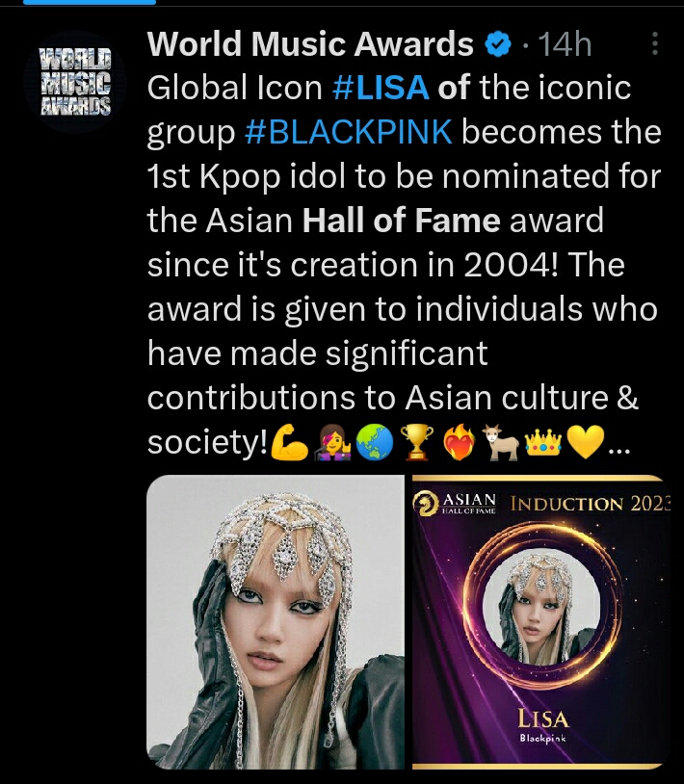Expand truncated tweet via trailing ellipsis

click(619, 450)
